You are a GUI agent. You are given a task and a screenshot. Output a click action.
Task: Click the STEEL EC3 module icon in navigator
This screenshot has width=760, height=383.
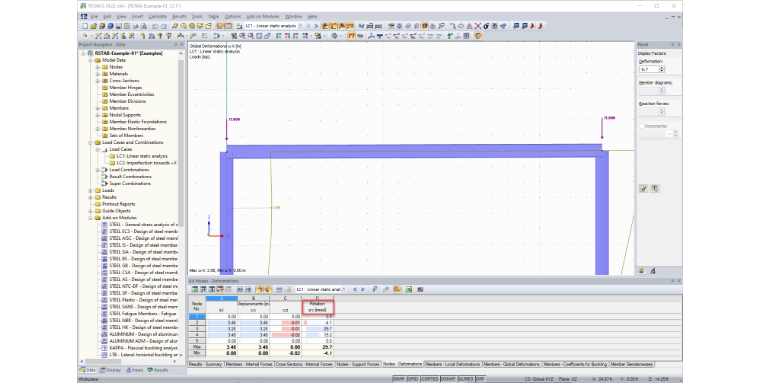[105, 231]
